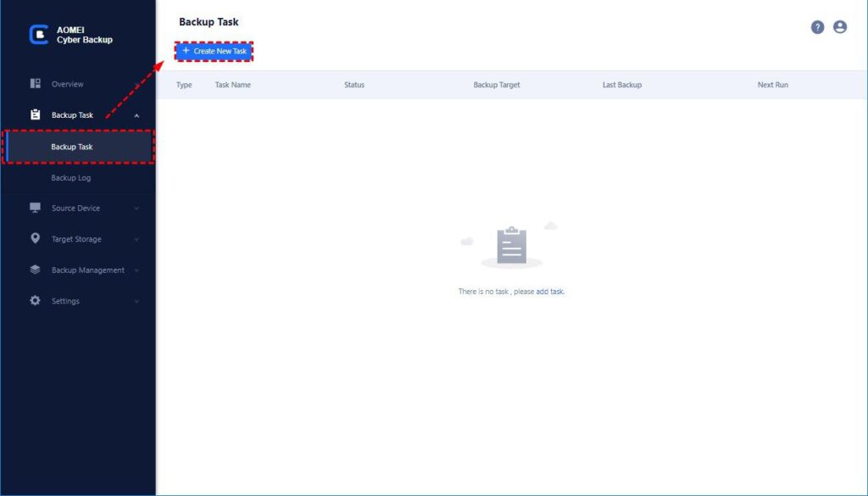
Task: Select the highlighted Backup Task submenu item
Action: point(72,147)
